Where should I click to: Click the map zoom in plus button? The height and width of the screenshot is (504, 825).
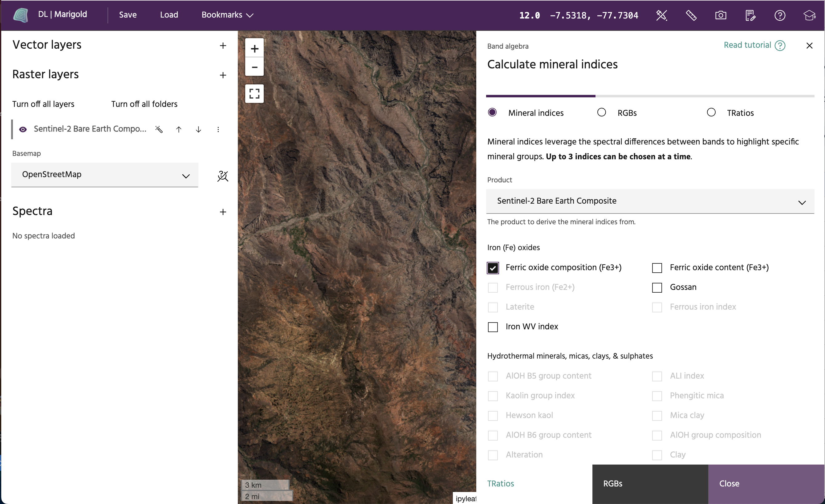tap(254, 49)
